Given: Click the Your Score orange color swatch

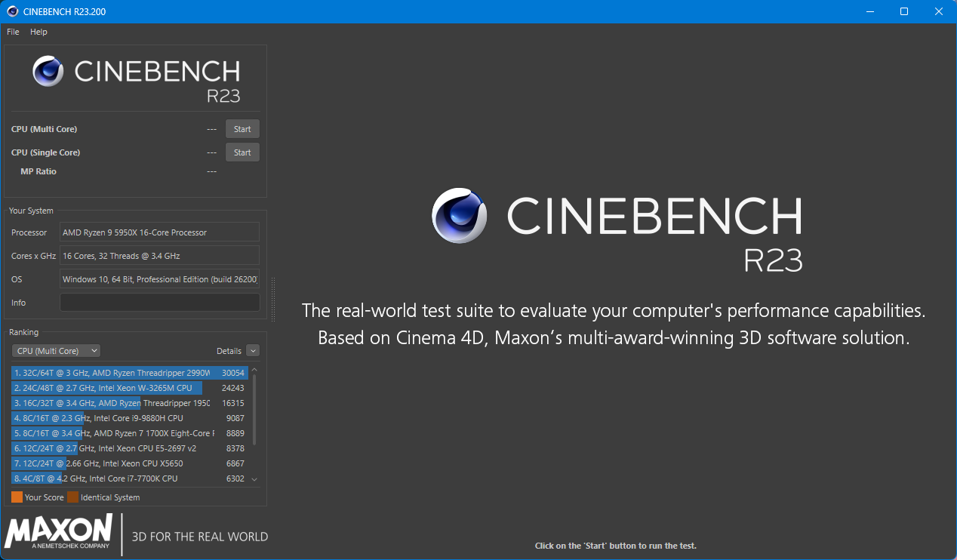Looking at the screenshot, I should 17,497.
